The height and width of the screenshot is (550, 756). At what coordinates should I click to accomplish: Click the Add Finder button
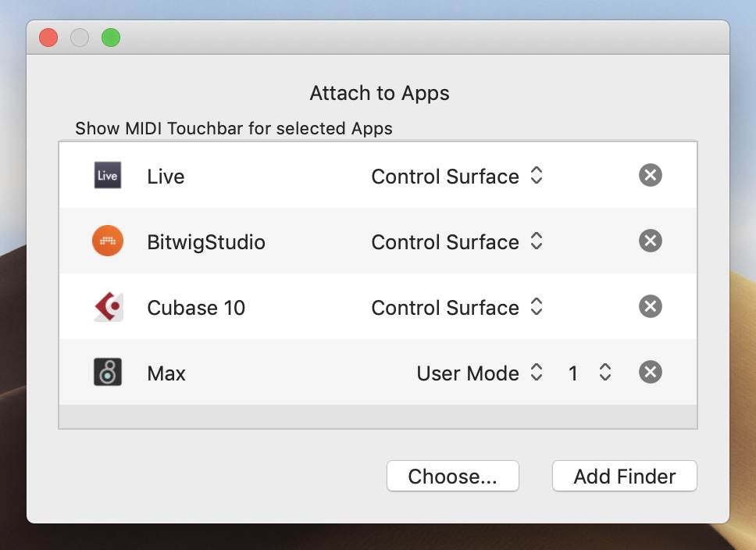tap(624, 476)
